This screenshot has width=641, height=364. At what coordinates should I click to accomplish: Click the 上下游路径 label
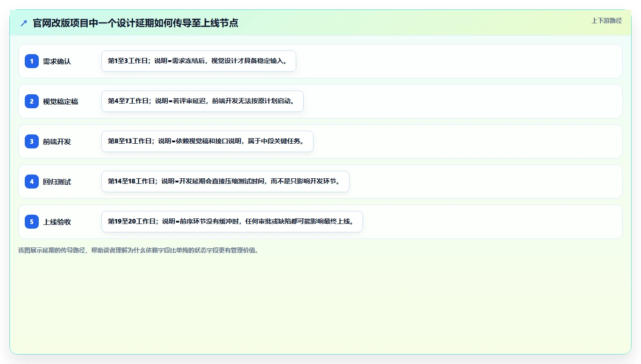(606, 21)
